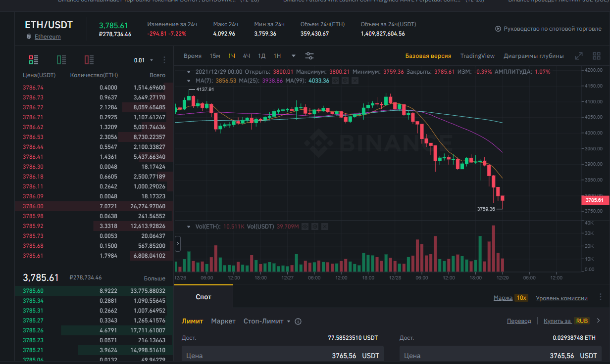Viewport: 610px width, 364px height.
Task: Switch to TradingView chart
Action: (x=477, y=56)
